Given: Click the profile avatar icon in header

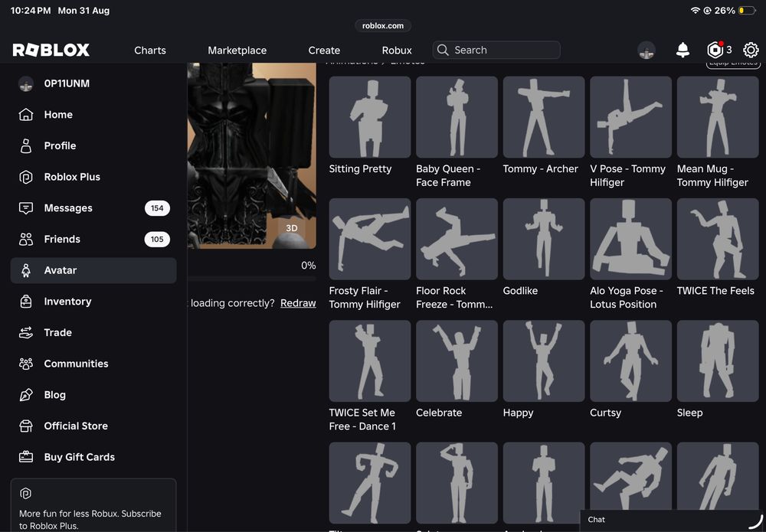Looking at the screenshot, I should [x=647, y=50].
